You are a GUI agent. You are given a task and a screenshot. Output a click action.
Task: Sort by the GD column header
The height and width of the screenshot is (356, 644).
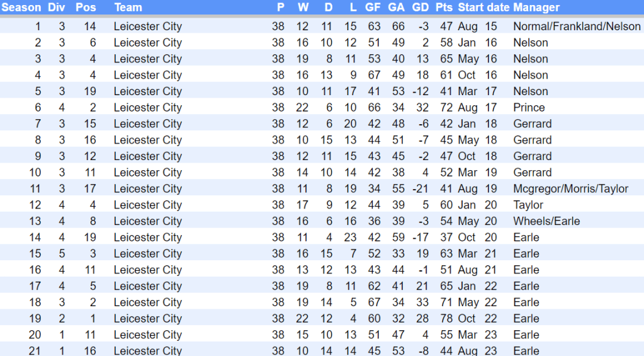point(420,8)
